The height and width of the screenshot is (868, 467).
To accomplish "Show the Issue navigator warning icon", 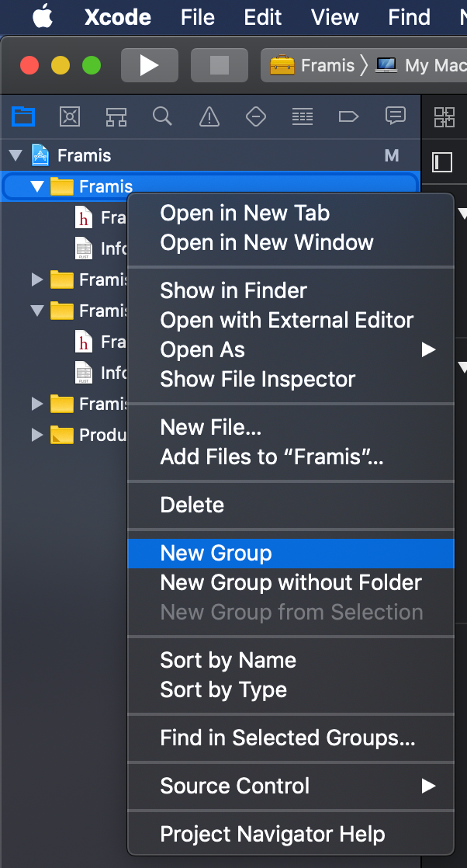I will (x=209, y=116).
